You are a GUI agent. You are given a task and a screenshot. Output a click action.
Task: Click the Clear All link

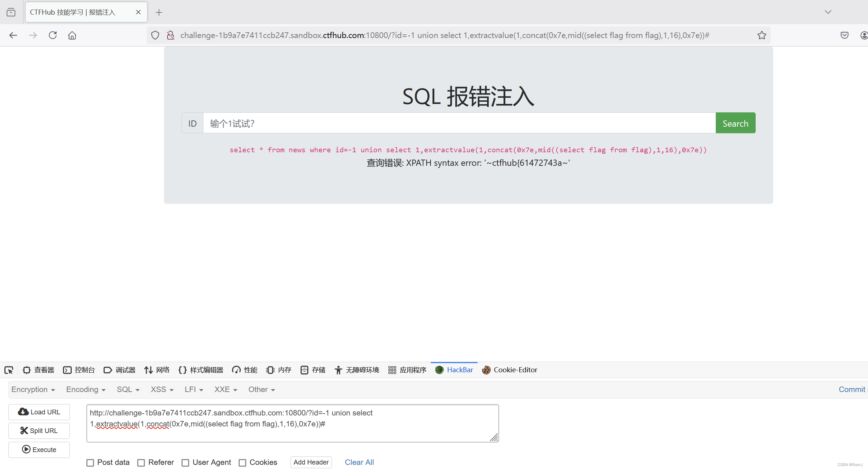point(359,462)
